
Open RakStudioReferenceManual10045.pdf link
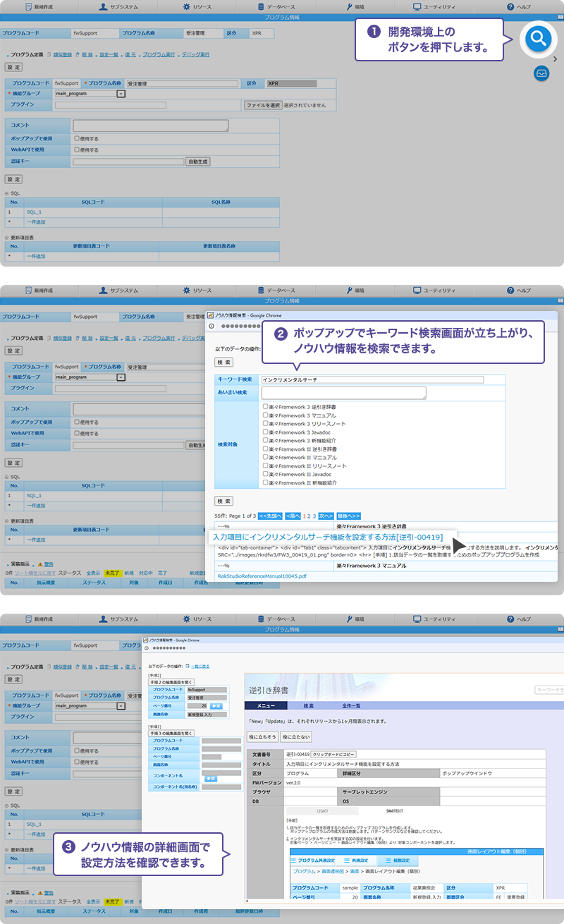coord(262,576)
